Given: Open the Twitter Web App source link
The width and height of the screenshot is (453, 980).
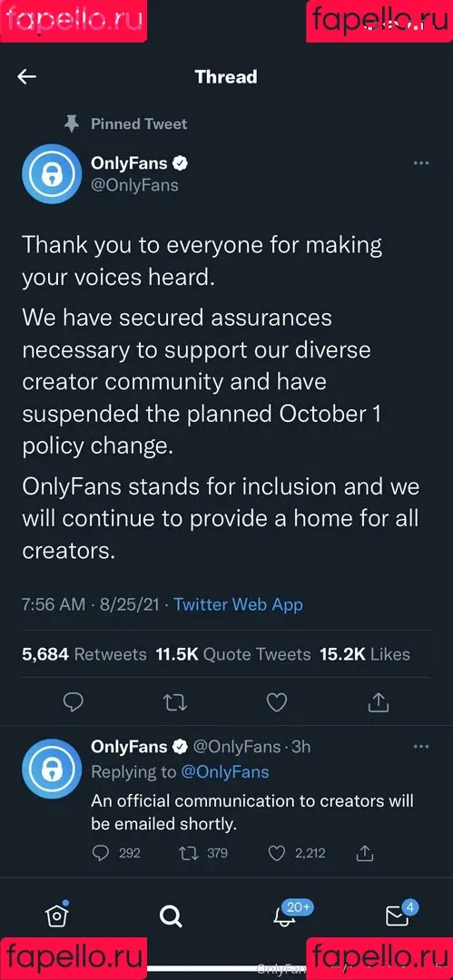Looking at the screenshot, I should pos(239,604).
